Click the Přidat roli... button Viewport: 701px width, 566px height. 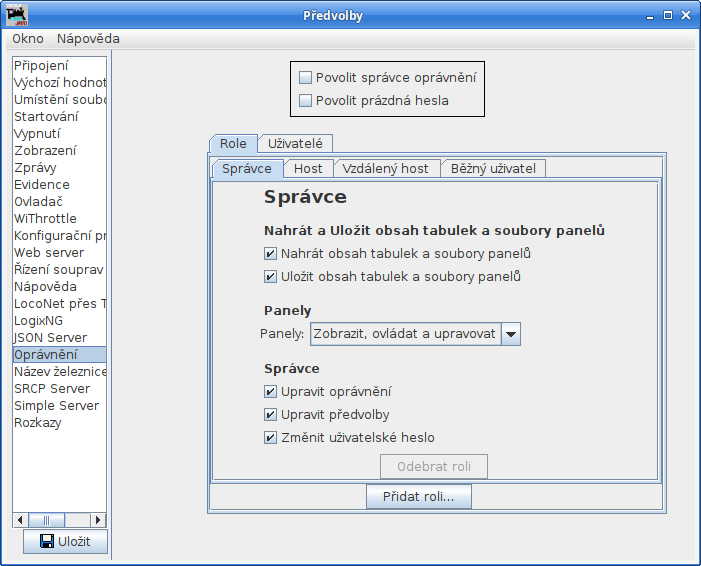418,496
